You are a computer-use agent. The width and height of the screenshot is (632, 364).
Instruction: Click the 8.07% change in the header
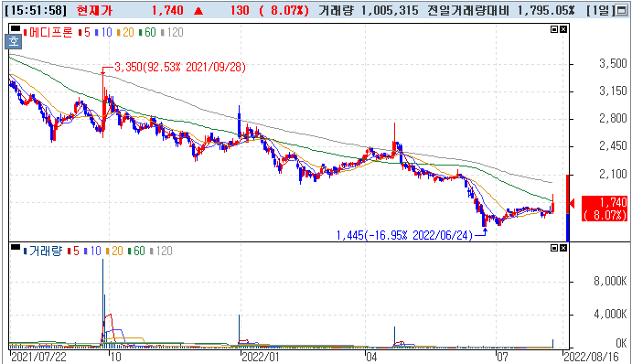point(284,10)
